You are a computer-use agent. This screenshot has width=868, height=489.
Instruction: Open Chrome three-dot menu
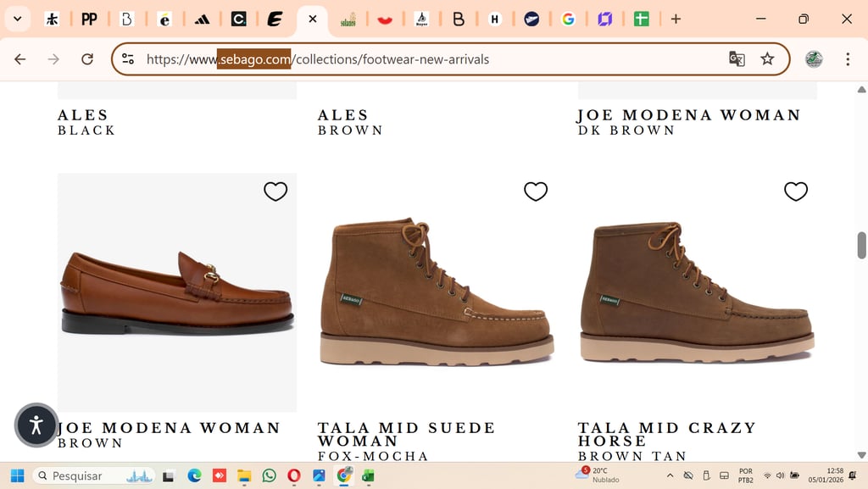(848, 59)
